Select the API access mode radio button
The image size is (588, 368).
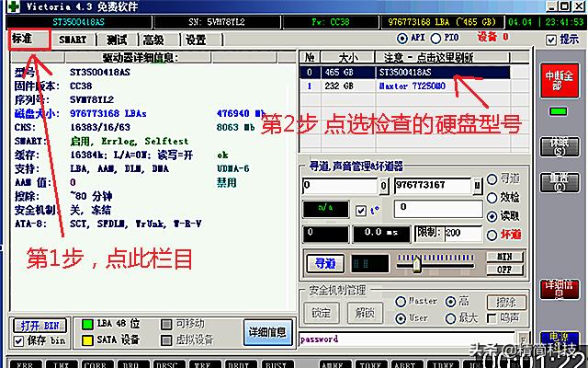402,38
